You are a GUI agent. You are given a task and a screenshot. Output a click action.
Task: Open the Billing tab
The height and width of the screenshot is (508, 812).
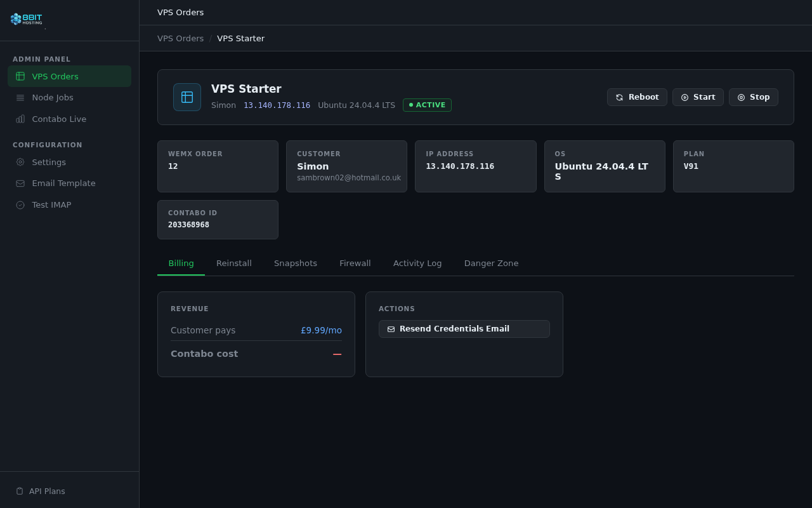181,264
